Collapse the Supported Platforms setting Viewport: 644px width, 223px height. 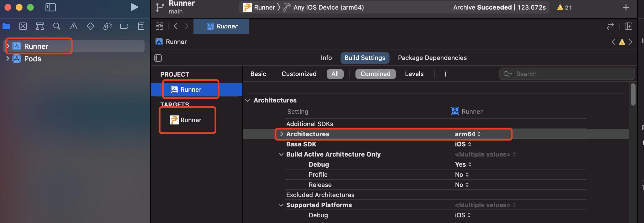(281, 205)
